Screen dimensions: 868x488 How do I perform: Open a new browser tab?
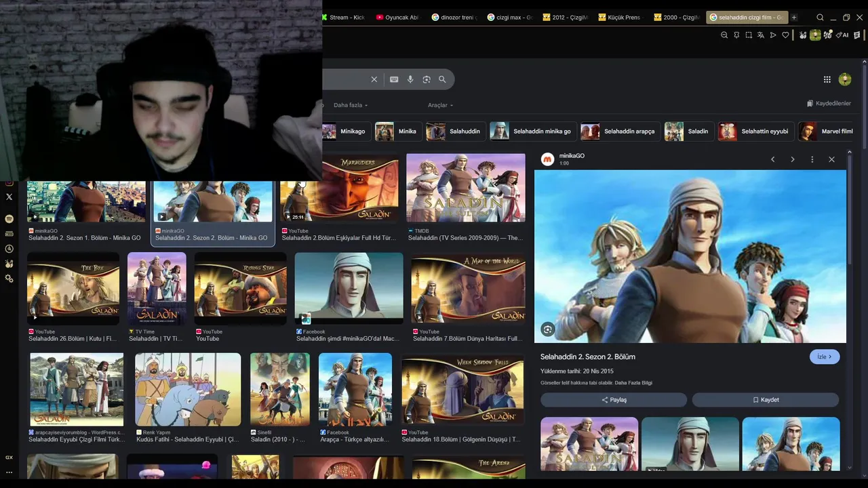[794, 18]
